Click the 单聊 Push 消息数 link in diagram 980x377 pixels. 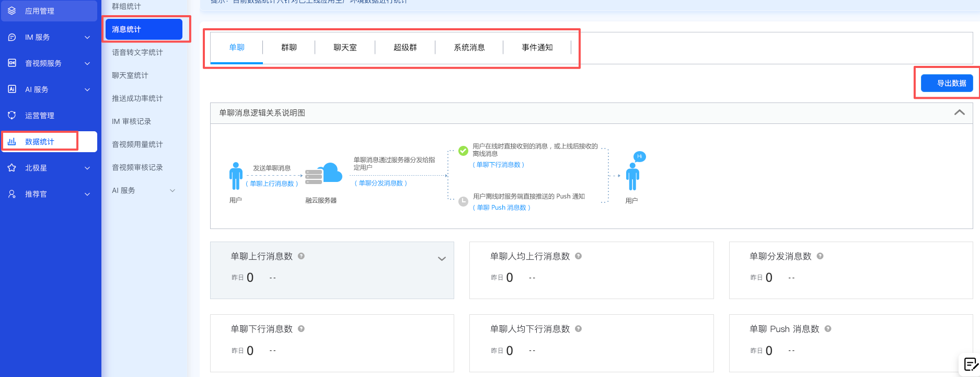click(x=501, y=208)
